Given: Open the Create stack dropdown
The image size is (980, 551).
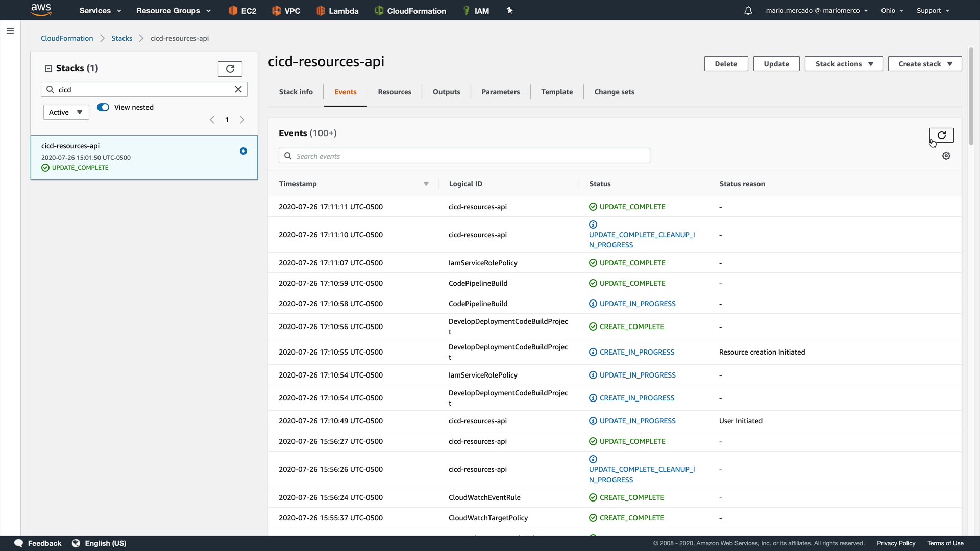Looking at the screenshot, I should click(924, 64).
